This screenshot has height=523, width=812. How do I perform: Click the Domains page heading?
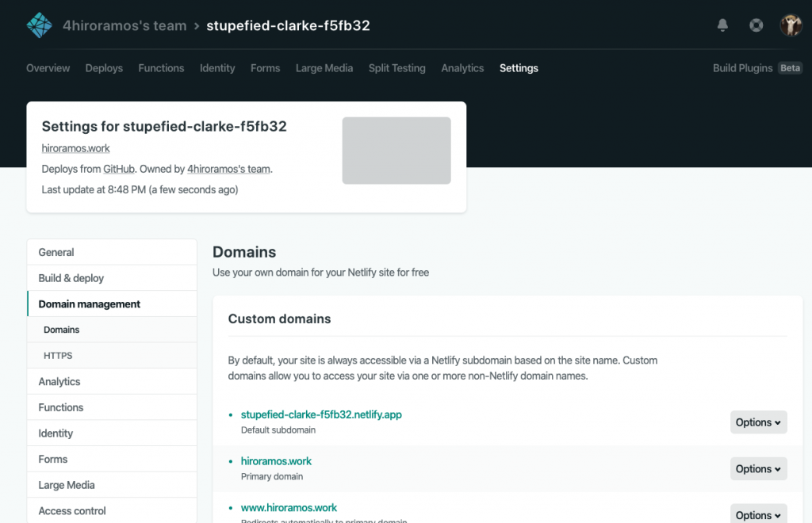(x=244, y=252)
